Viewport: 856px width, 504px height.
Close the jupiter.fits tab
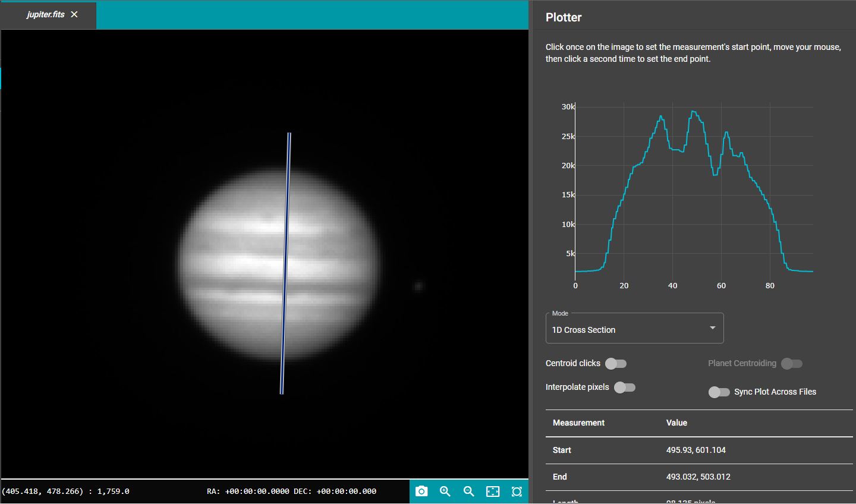pyautogui.click(x=74, y=14)
